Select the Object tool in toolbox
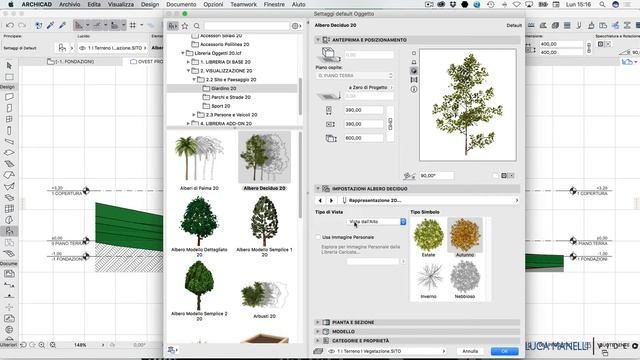The width and height of the screenshot is (640, 360). (9, 231)
